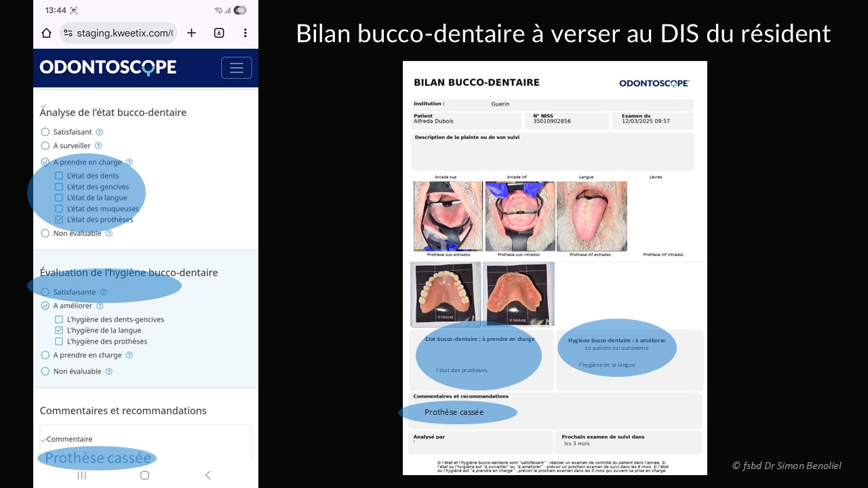Screen dimensions: 868x488
Task: Check L'hygiène des dents-gencives box
Action: [x=59, y=319]
